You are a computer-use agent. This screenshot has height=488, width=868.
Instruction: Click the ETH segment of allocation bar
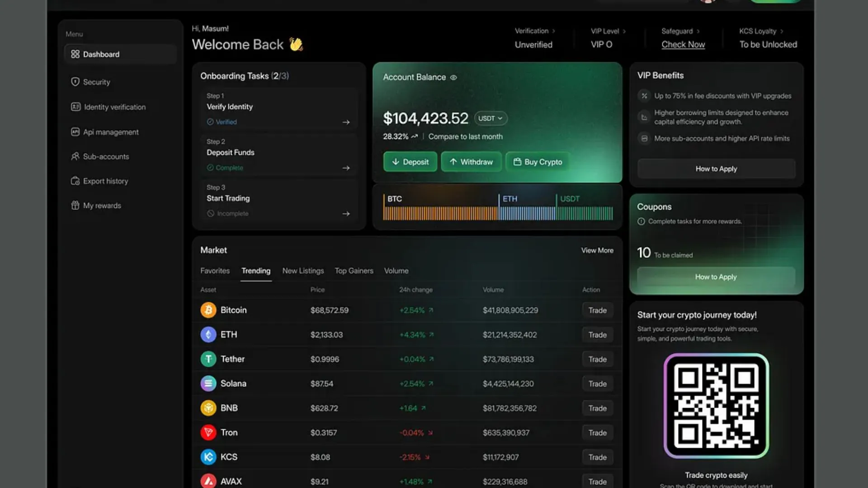(x=527, y=213)
